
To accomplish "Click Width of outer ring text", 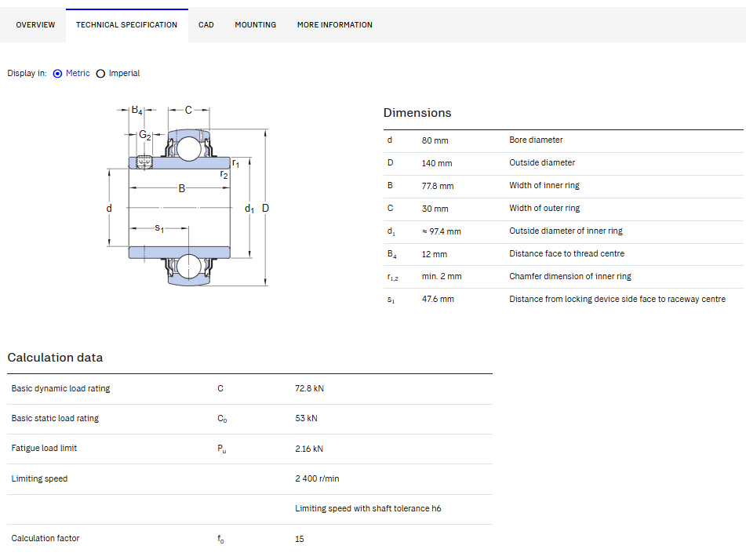I will click(544, 209).
